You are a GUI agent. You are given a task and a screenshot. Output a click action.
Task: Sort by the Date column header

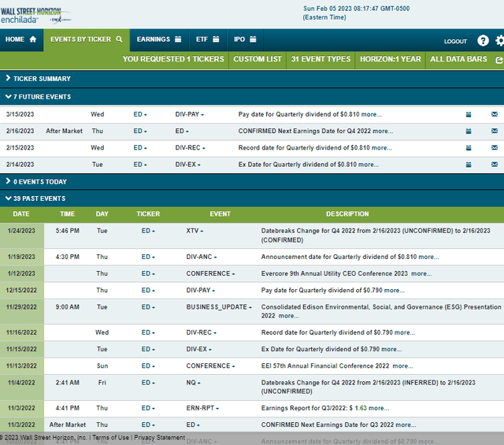click(21, 214)
